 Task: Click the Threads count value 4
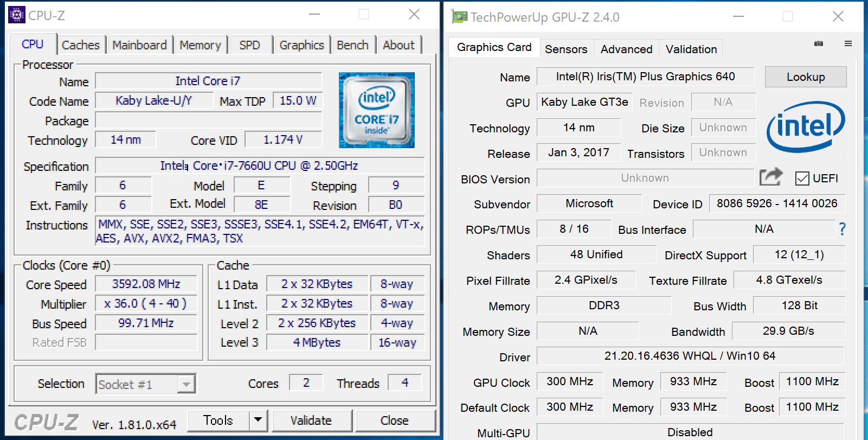[x=405, y=382]
